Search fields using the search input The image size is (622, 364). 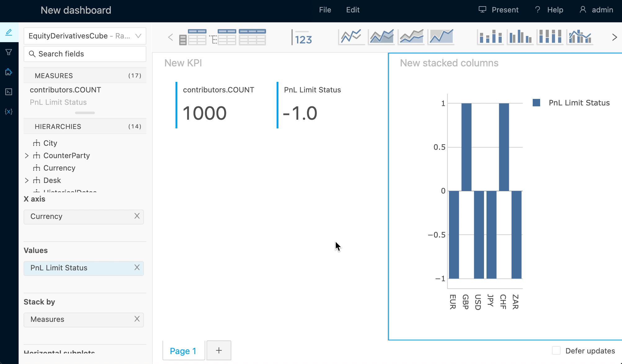click(x=85, y=54)
